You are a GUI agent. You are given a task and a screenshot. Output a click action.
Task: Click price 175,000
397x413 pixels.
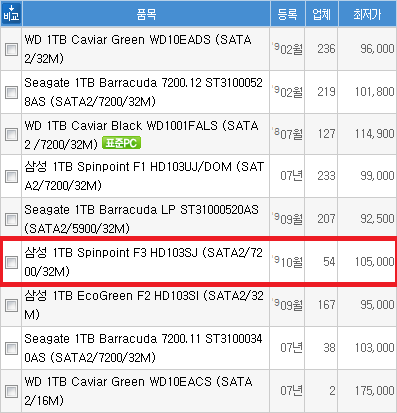coord(375,391)
